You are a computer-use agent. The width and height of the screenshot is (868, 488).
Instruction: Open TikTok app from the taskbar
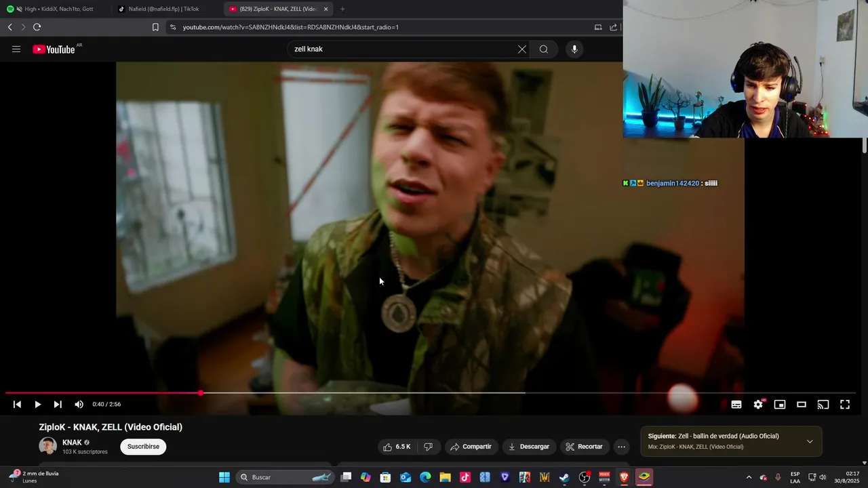click(465, 477)
